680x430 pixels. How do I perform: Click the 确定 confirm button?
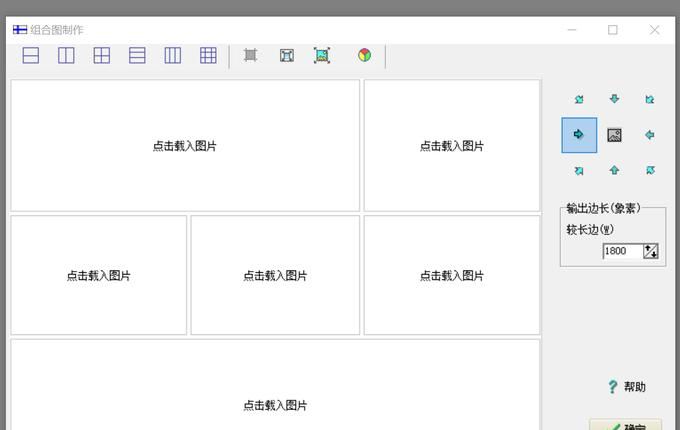click(x=625, y=426)
